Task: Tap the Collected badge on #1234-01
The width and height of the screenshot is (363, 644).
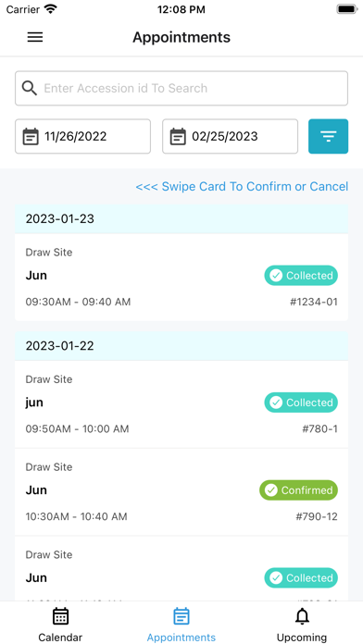Action: pos(301,275)
